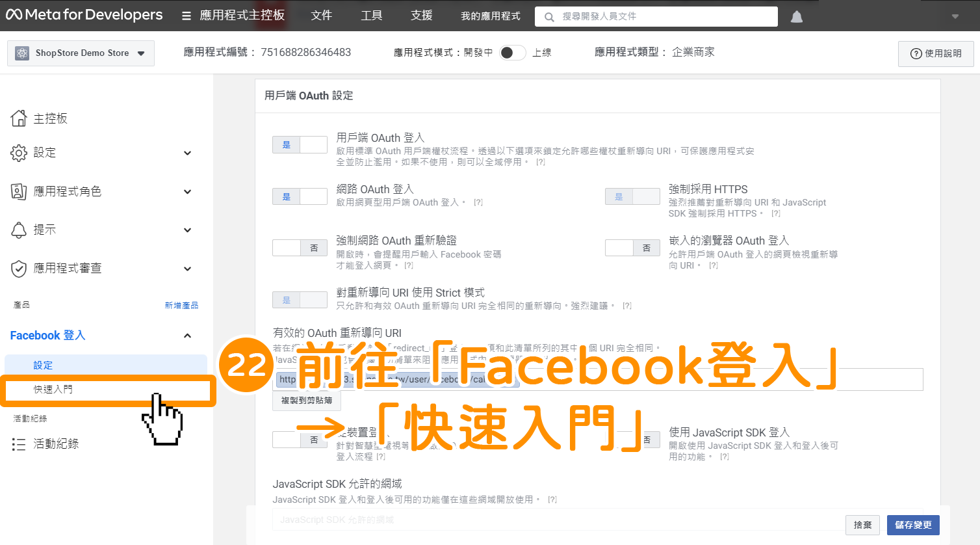Image resolution: width=980 pixels, height=545 pixels.
Task: Toggle Strict 模式 redirect URI switch
Action: coord(300,300)
